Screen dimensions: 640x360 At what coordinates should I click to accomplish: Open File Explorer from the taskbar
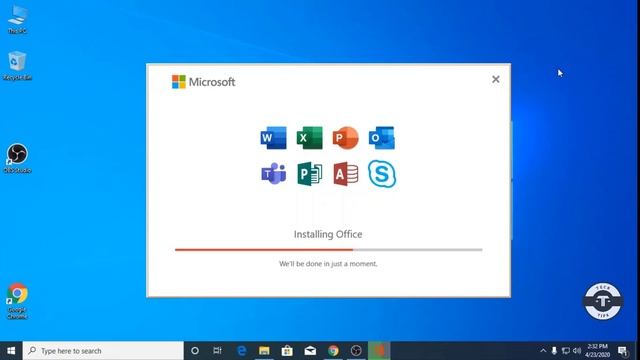[x=264, y=351]
